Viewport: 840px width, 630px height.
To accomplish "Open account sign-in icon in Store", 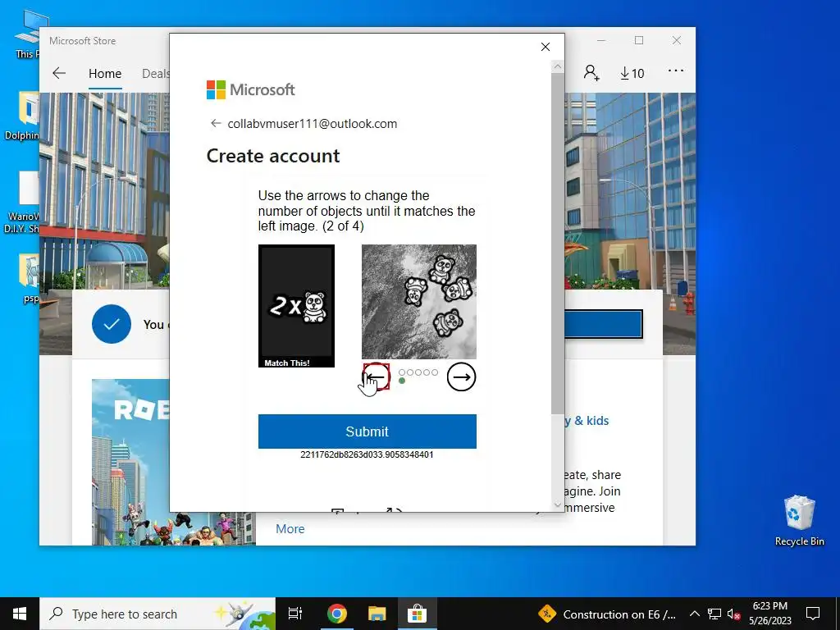I will pos(591,73).
